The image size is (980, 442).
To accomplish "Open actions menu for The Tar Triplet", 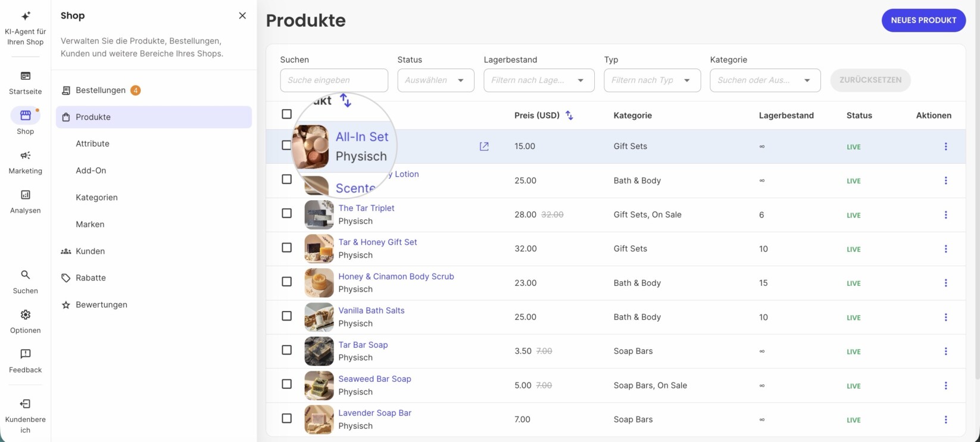I will tap(945, 215).
